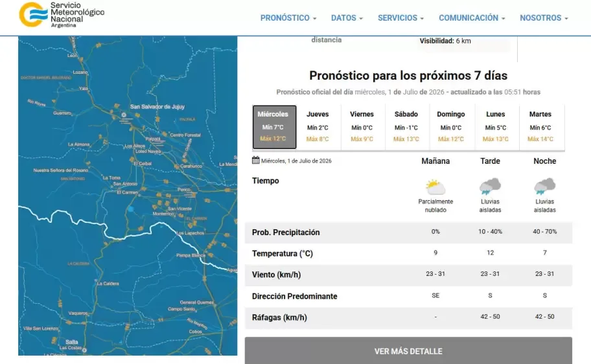Click the Mañana temperature value 9
Image resolution: width=591 pixels, height=364 pixels.
435,253
